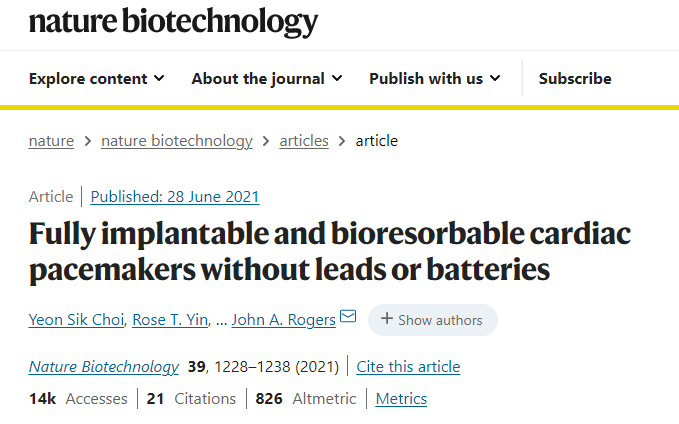
Task: Open the About the journal dropdown arrow
Action: point(337,78)
